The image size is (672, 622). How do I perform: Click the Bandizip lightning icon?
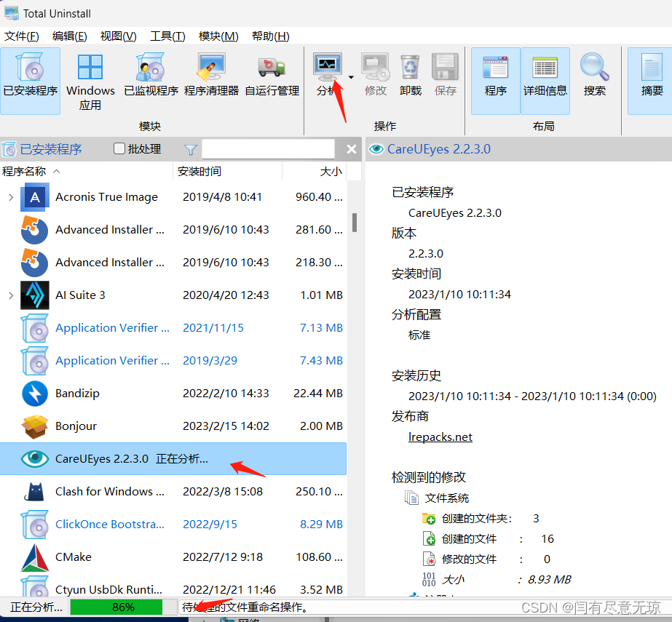click(35, 394)
